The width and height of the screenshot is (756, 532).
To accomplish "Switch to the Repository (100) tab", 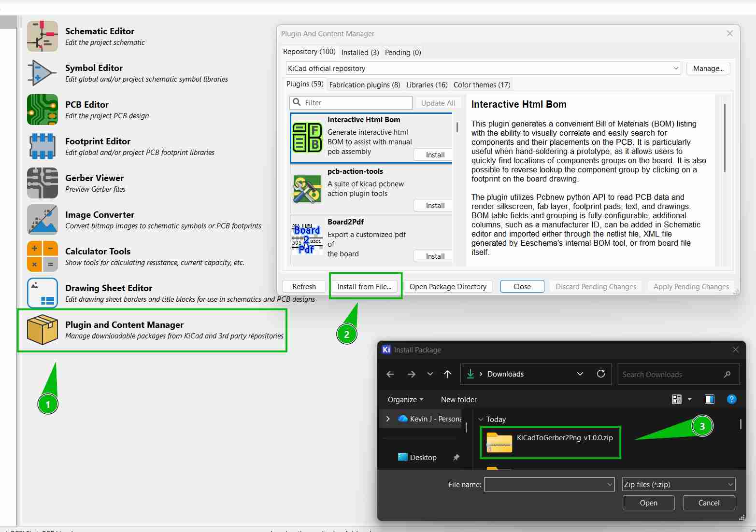I will [309, 52].
